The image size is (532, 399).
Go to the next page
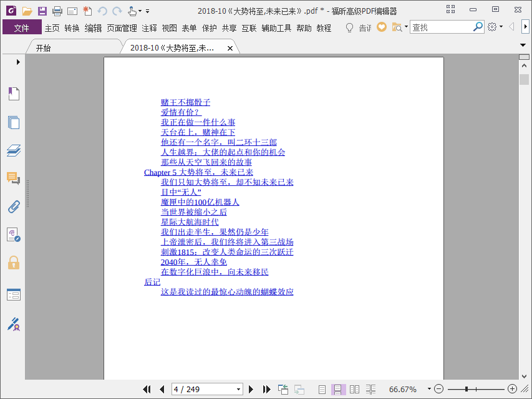tap(251, 389)
